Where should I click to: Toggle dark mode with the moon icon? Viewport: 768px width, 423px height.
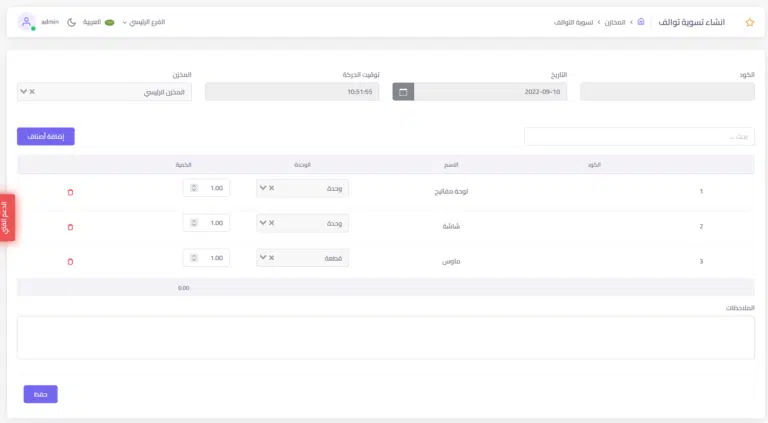(x=71, y=22)
